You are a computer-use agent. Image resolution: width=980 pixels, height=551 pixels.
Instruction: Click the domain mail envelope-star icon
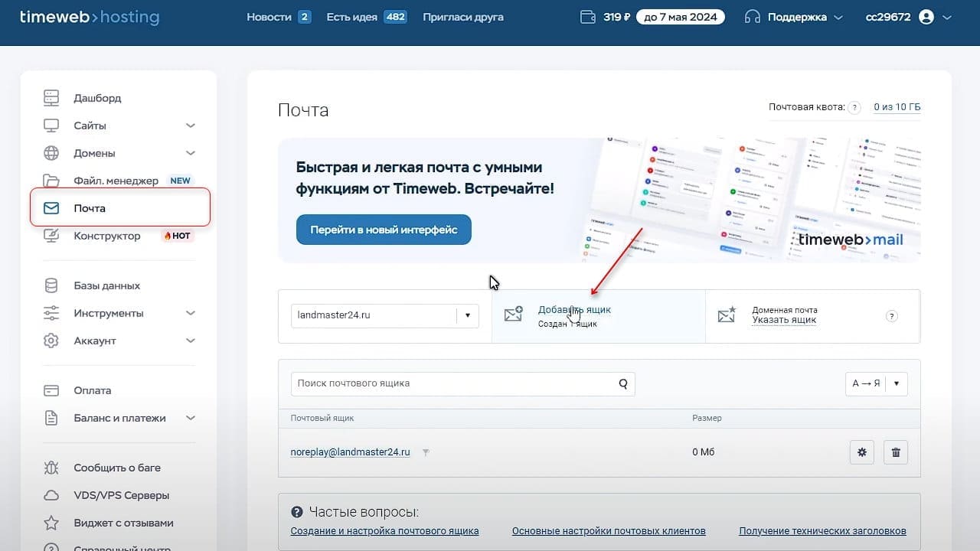click(727, 314)
